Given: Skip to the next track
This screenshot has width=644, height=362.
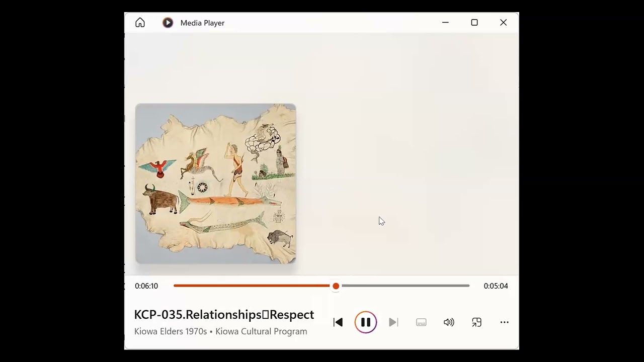Looking at the screenshot, I should click(393, 322).
